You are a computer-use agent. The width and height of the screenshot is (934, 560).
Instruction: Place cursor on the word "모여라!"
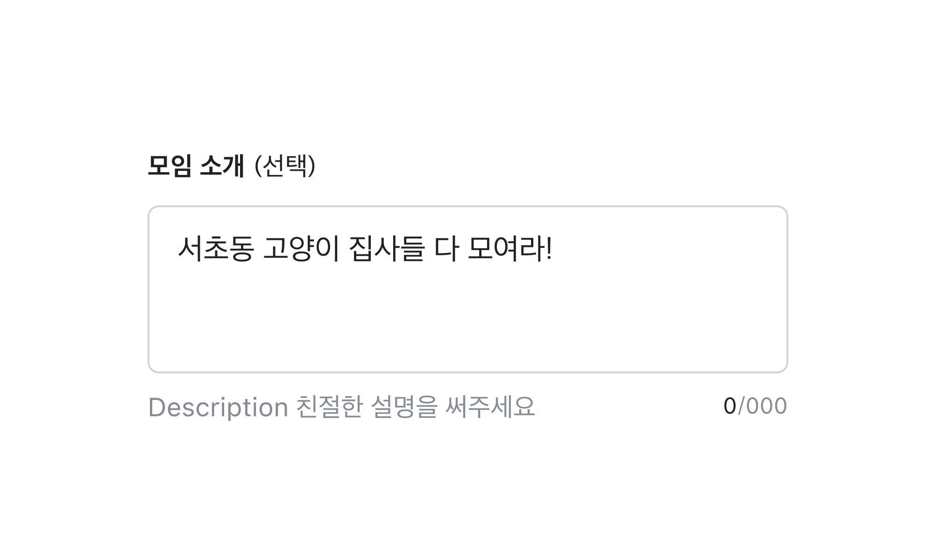click(509, 249)
